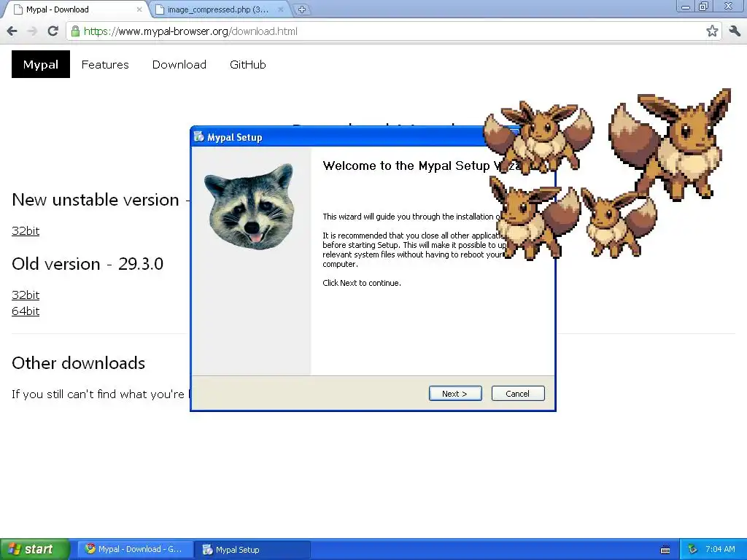The height and width of the screenshot is (560, 747).
Task: Click the browser forward arrow
Action: click(x=32, y=31)
